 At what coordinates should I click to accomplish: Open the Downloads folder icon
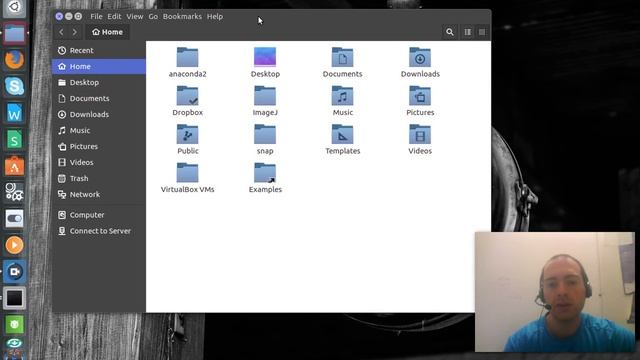(x=420, y=58)
